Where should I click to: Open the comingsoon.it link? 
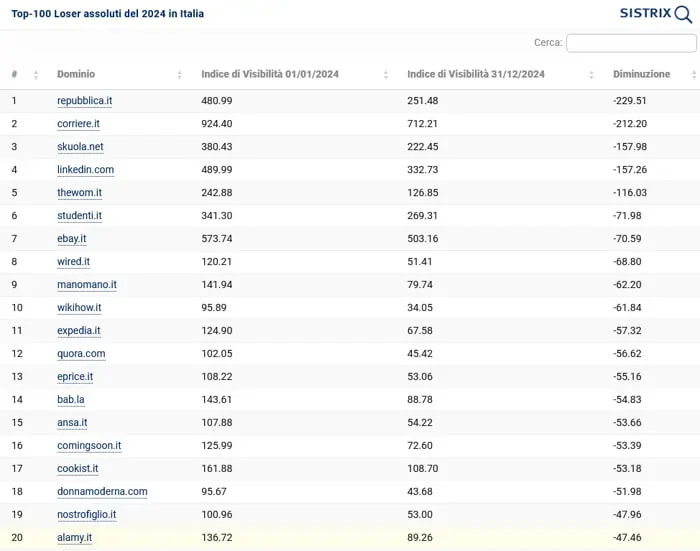click(89, 446)
